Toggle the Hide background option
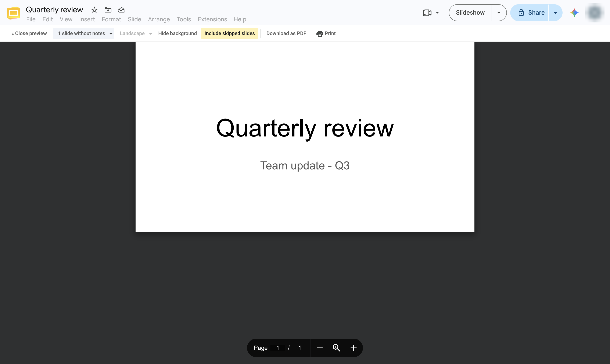 pos(177,33)
